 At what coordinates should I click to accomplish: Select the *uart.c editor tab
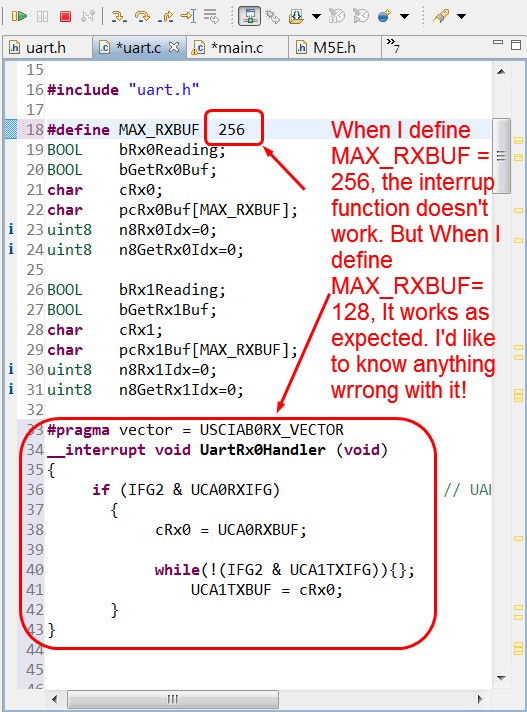click(138, 48)
